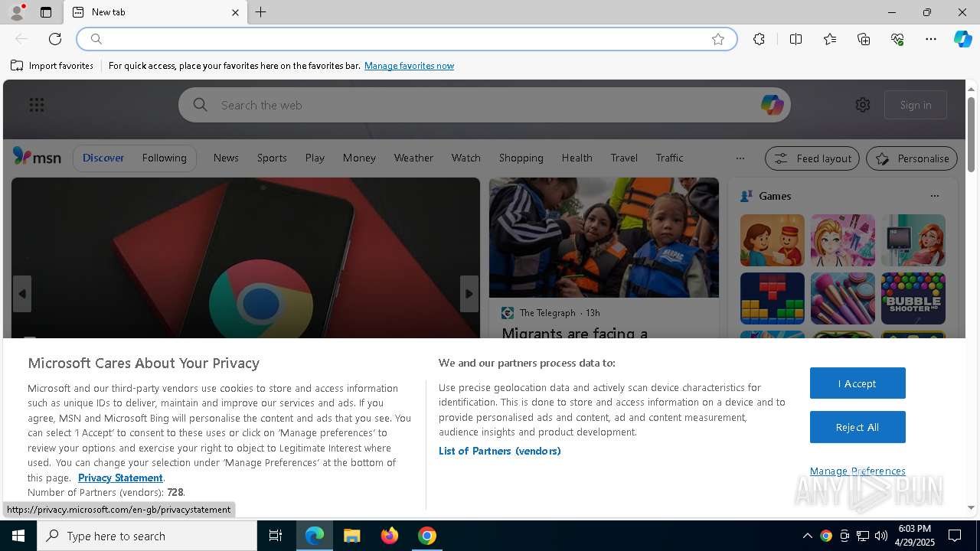Launch the Bubble Shooter game tile

coord(913,298)
